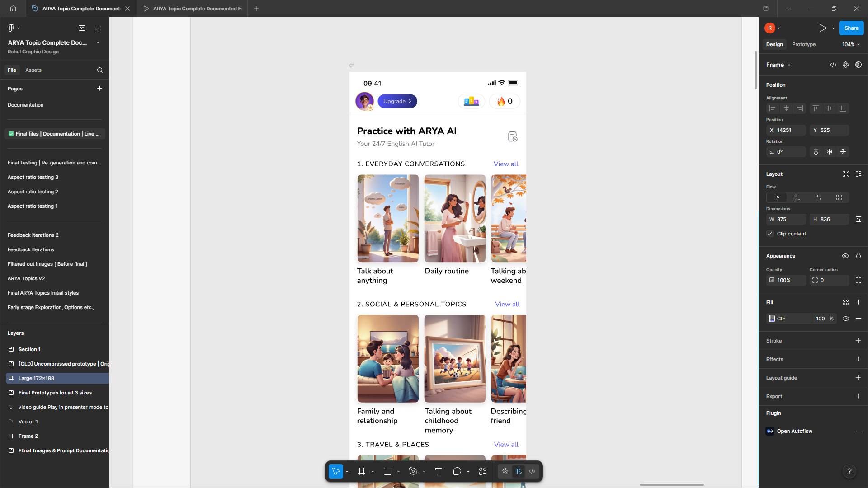Open present options chevron near play
This screenshot has height=488, width=868.
pos(833,28)
